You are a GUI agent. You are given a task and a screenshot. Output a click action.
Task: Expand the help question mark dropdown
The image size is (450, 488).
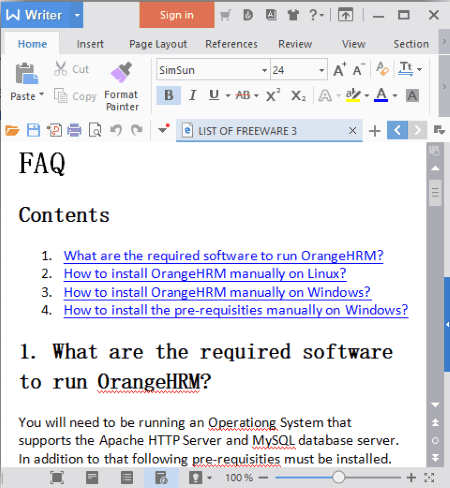click(322, 15)
